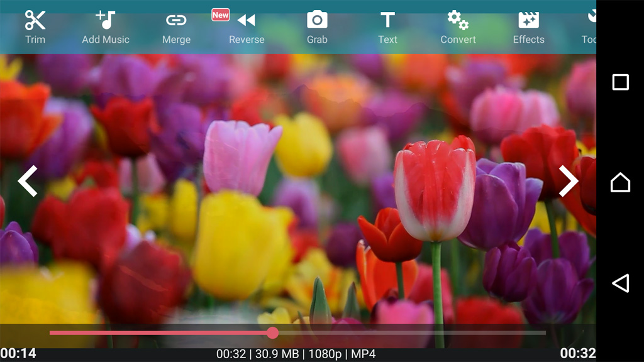Select the Trim scissors tool

[x=35, y=28]
